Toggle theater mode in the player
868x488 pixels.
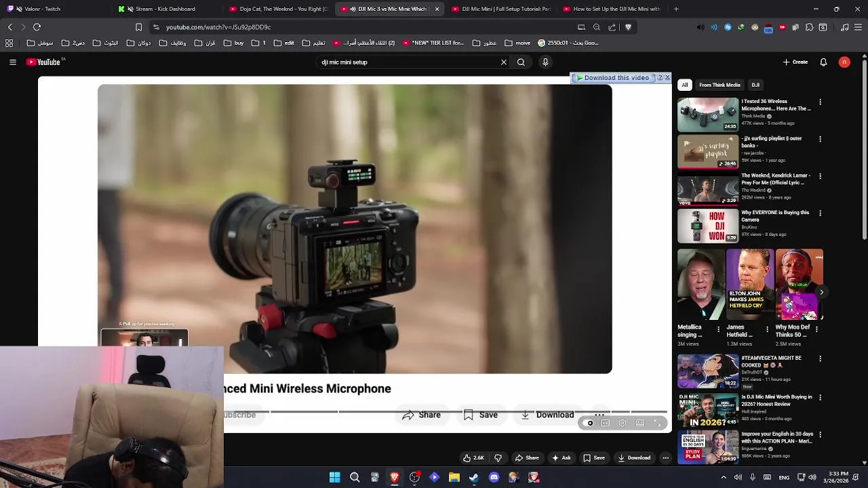point(640,423)
